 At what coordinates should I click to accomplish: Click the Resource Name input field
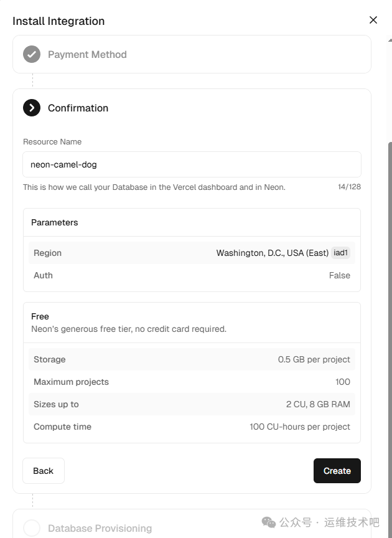pyautogui.click(x=192, y=165)
